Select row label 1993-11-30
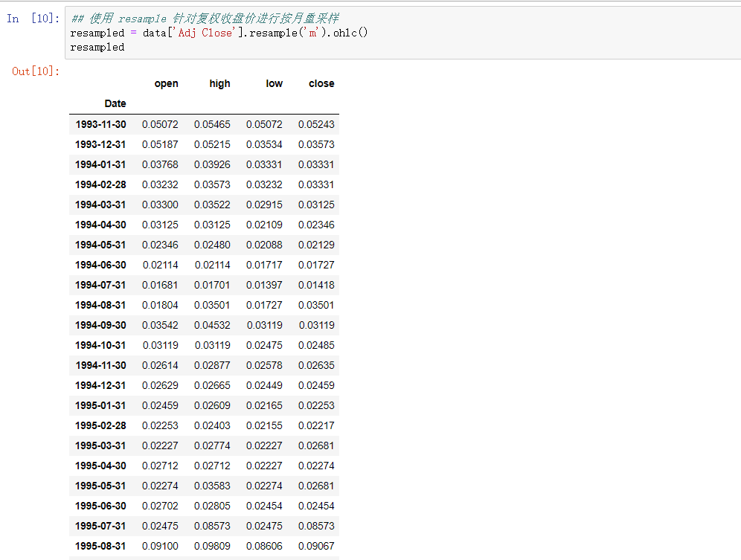Screen dimensions: 741x560 pos(100,124)
